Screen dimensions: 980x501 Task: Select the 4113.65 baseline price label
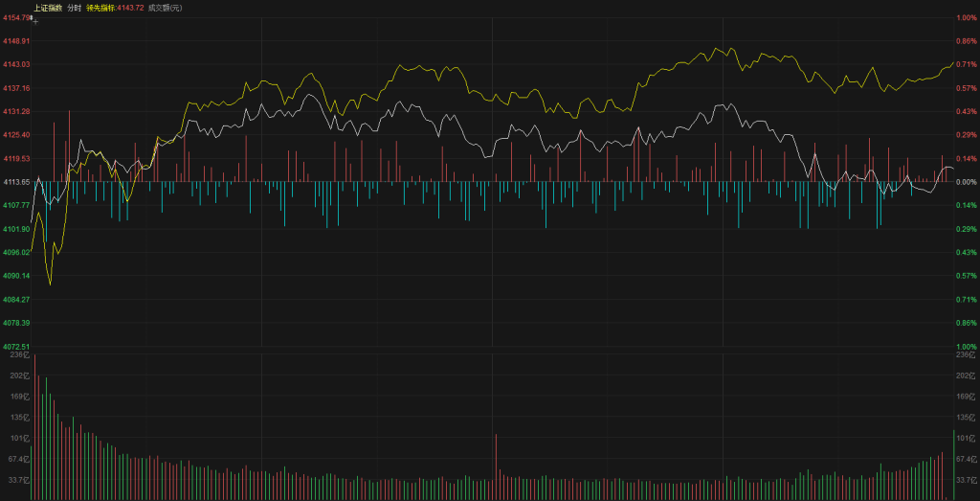tap(16, 182)
